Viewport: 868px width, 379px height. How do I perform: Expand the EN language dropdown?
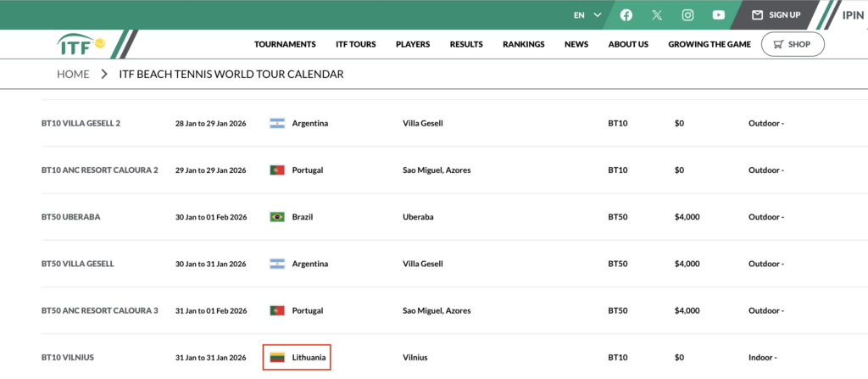[587, 14]
